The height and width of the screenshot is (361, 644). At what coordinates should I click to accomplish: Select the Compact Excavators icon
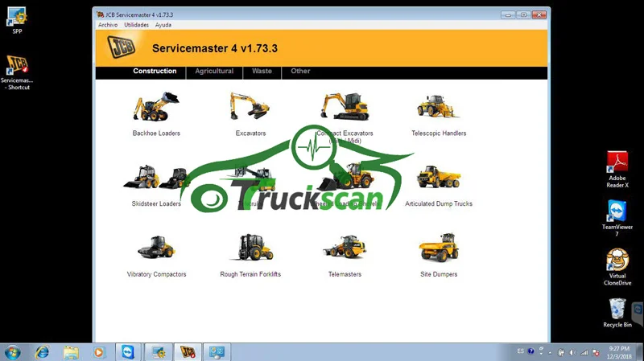[345, 106]
